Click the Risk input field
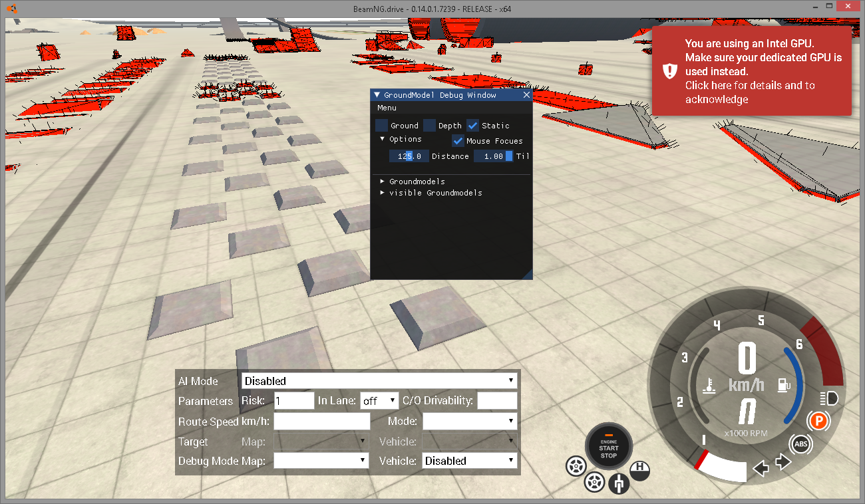 pos(294,400)
